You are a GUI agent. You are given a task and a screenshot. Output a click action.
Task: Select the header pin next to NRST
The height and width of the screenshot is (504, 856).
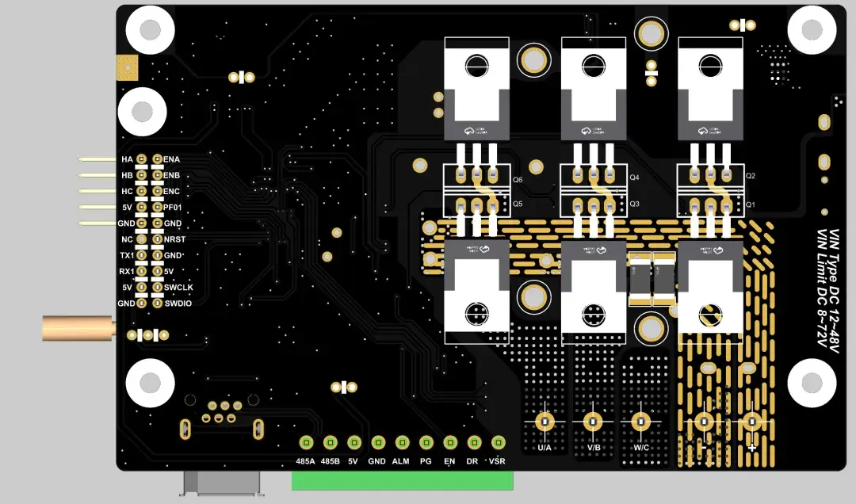point(157,239)
